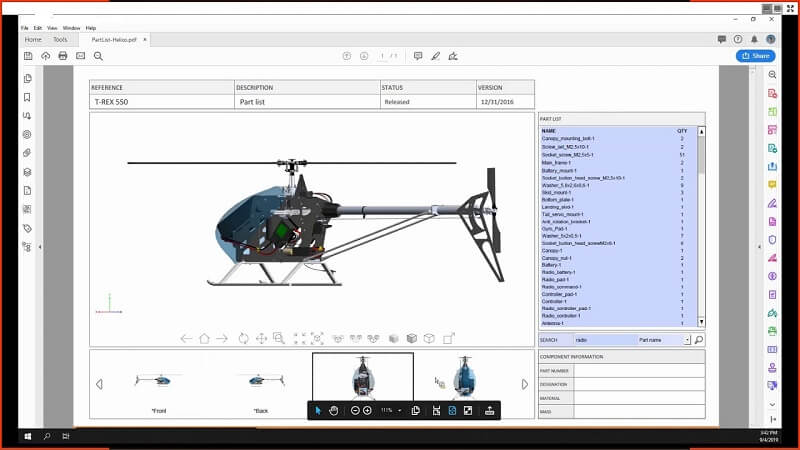Viewport: 800px width, 450px height.
Task: Click the zoom out minus button
Action: pos(355,410)
